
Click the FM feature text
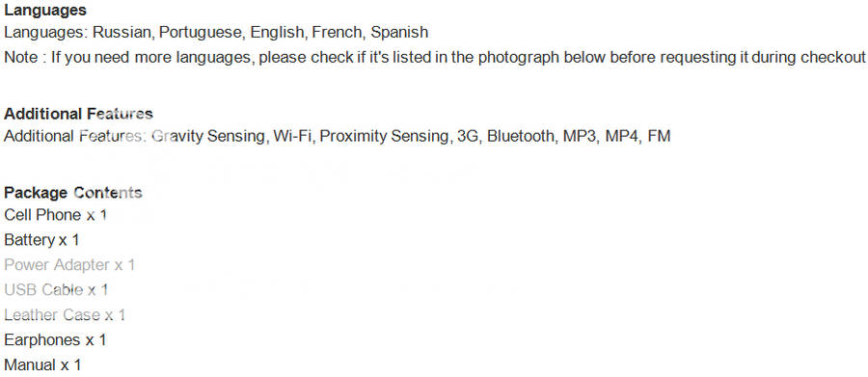coord(659,136)
